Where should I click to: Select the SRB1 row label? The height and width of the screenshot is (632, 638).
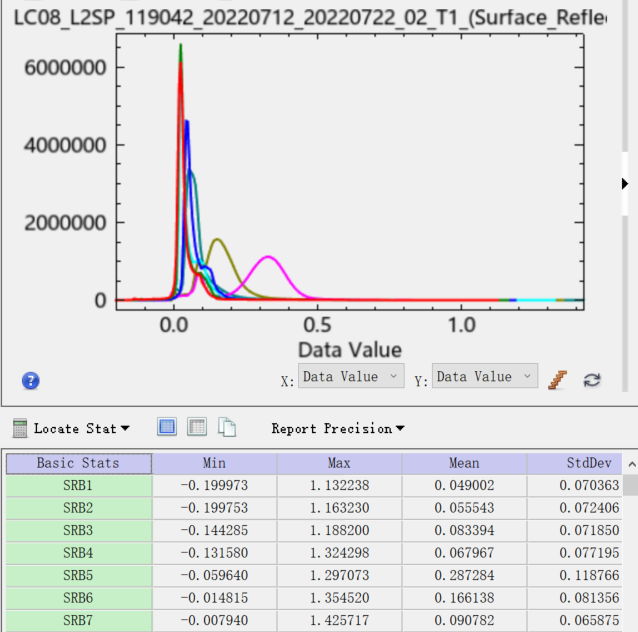coord(79,485)
